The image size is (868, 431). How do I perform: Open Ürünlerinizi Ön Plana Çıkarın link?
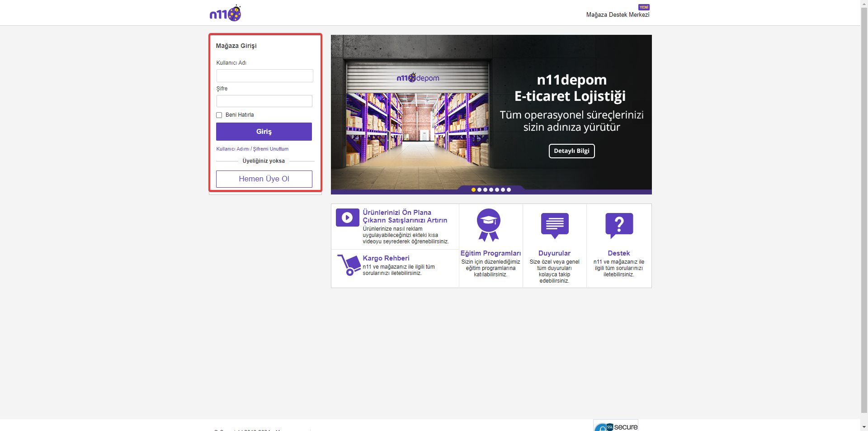click(405, 216)
